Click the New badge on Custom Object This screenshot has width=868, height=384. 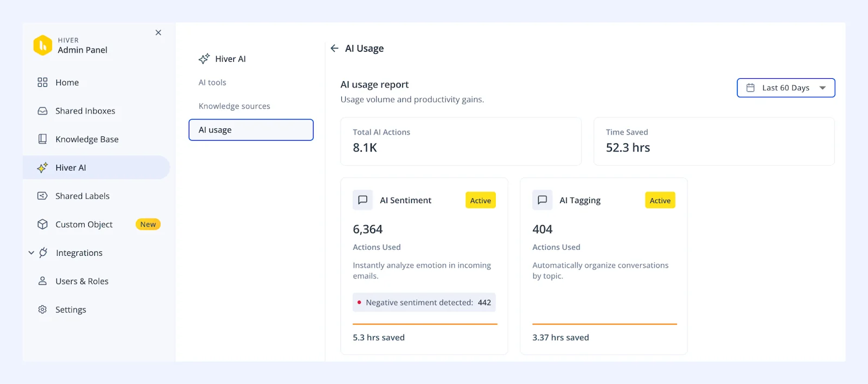[148, 224]
